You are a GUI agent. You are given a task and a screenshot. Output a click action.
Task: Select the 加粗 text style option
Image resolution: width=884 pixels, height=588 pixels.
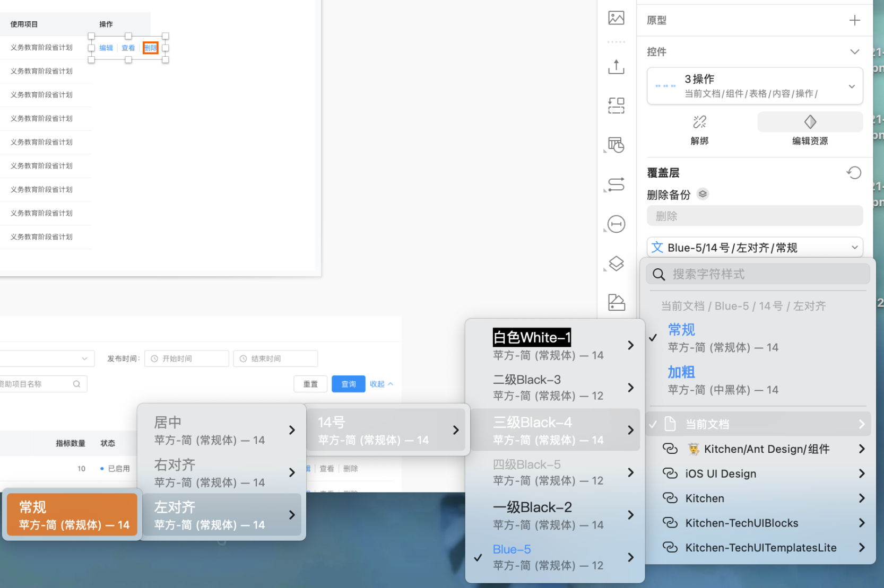pos(681,372)
